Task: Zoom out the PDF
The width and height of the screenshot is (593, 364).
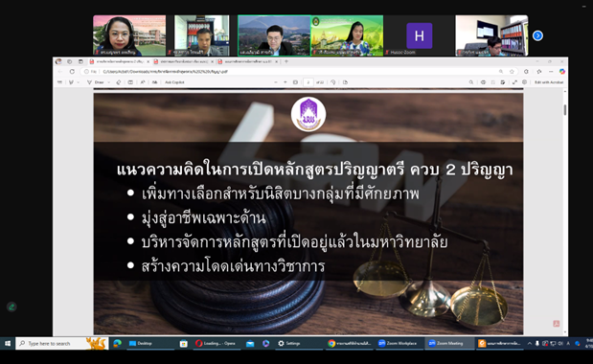Action: [x=276, y=82]
